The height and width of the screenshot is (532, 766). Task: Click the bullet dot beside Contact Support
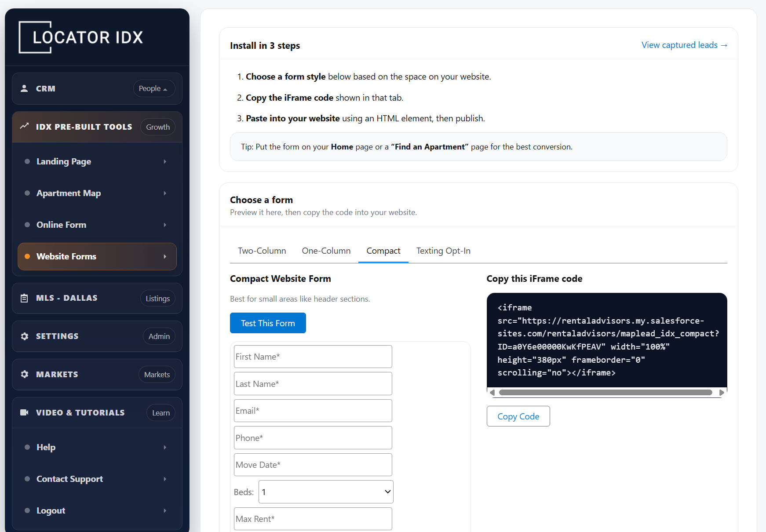tap(27, 479)
